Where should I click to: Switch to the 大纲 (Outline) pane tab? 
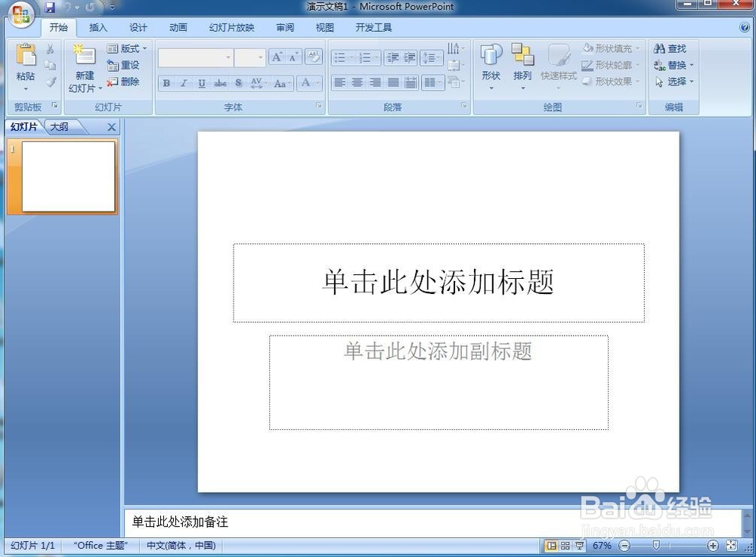[60, 127]
